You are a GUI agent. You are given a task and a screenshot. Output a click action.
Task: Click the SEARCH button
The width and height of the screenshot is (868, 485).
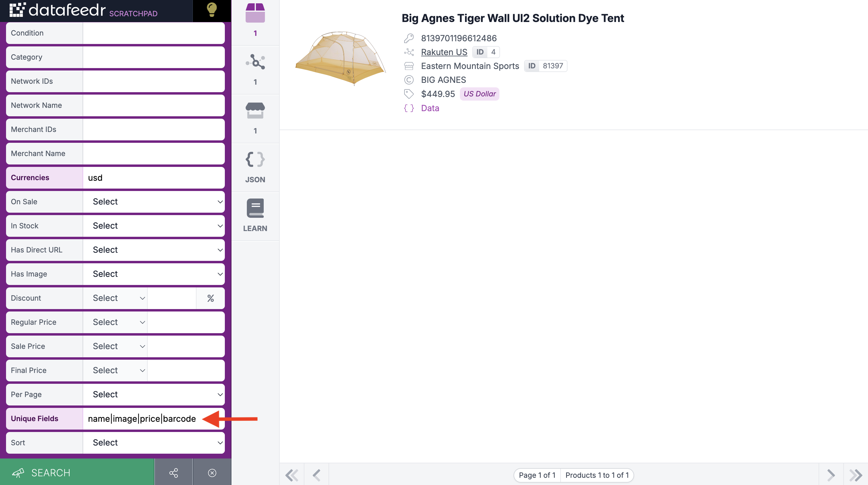(77, 473)
